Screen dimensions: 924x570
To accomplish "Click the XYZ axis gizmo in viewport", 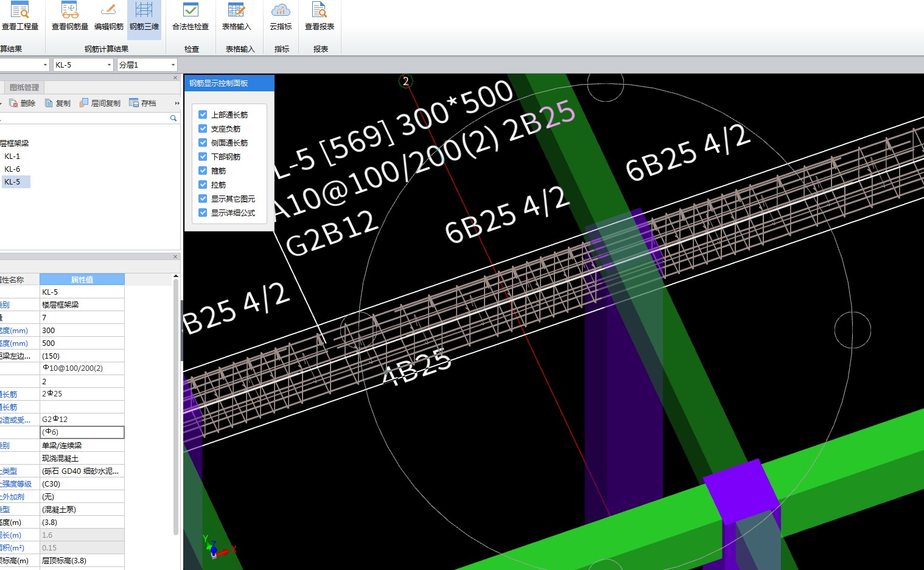I will pyautogui.click(x=217, y=546).
